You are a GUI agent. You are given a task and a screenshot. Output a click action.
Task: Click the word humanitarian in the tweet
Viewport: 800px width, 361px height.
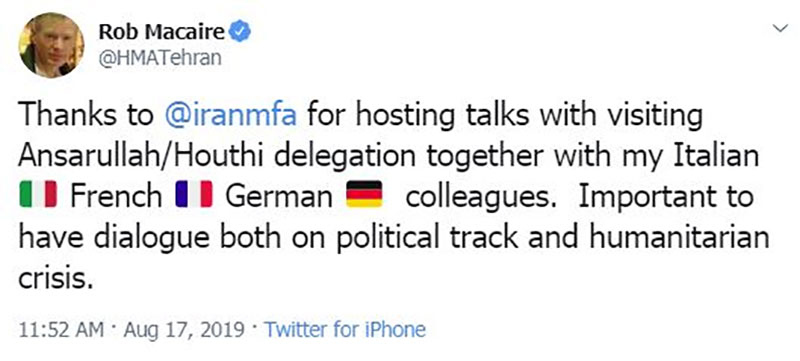click(x=672, y=237)
